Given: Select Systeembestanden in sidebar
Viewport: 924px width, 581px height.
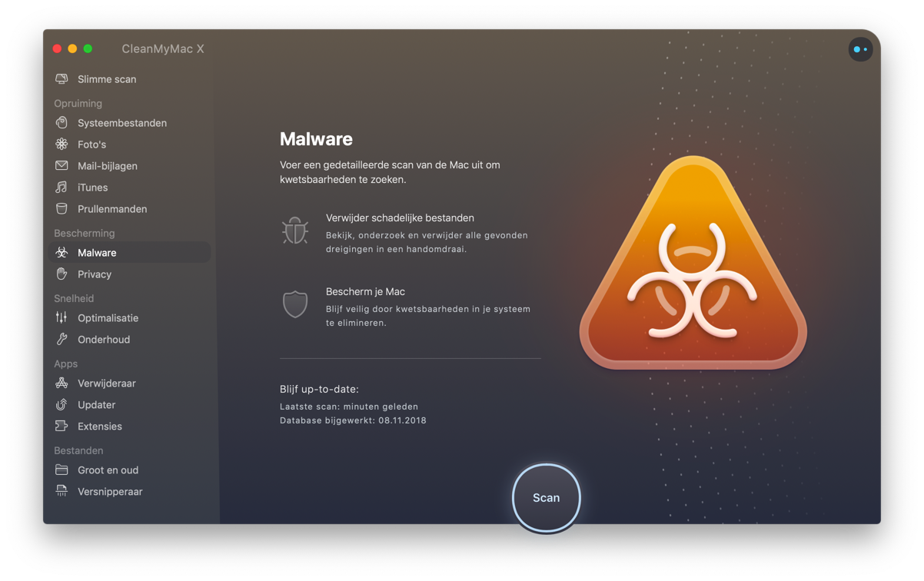Looking at the screenshot, I should [x=122, y=123].
